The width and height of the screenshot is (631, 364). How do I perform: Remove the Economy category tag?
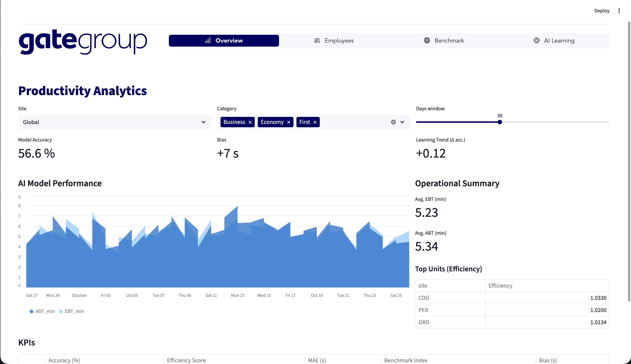[289, 122]
